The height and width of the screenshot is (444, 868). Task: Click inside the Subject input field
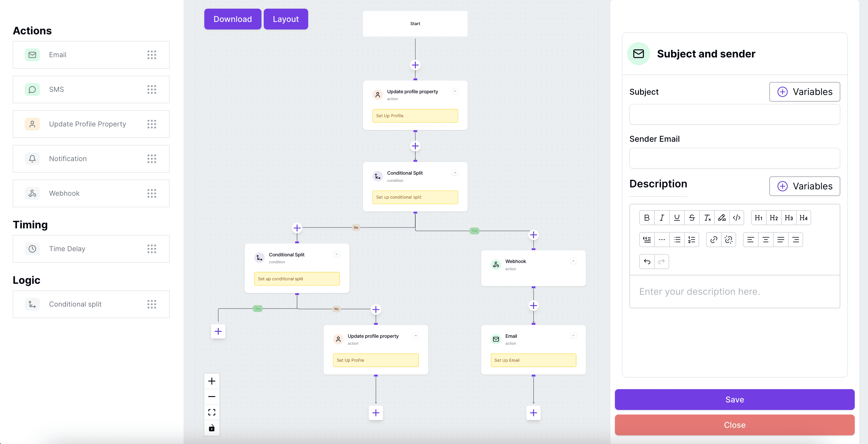tap(735, 114)
